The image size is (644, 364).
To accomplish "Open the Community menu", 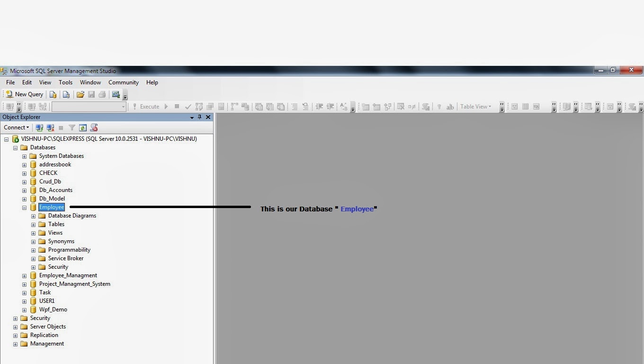I will coord(124,82).
